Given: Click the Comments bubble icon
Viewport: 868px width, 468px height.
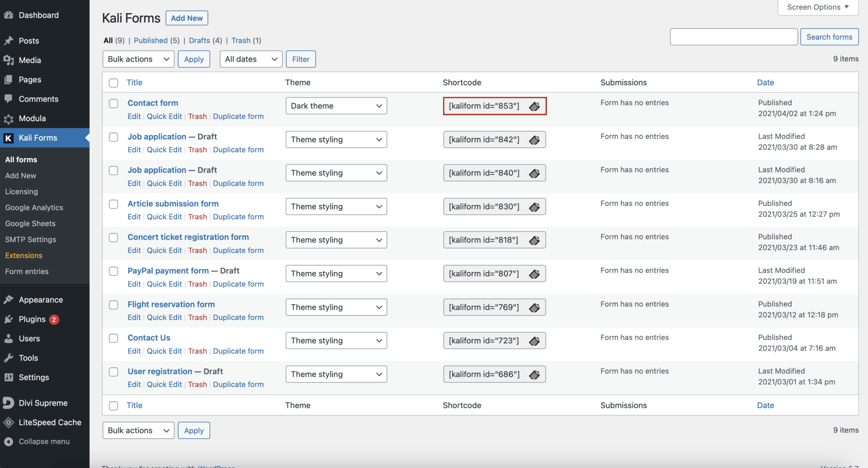Looking at the screenshot, I should [x=8, y=99].
